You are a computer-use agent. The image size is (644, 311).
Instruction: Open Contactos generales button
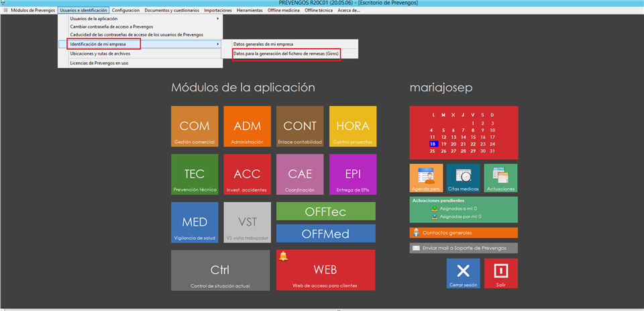pos(464,232)
